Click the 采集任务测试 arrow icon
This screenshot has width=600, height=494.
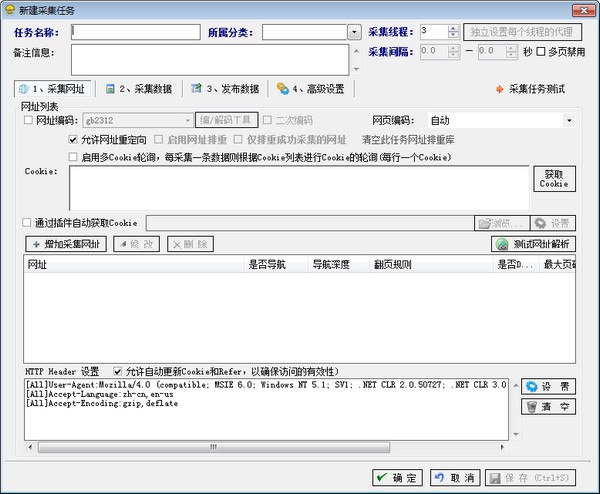[x=500, y=88]
